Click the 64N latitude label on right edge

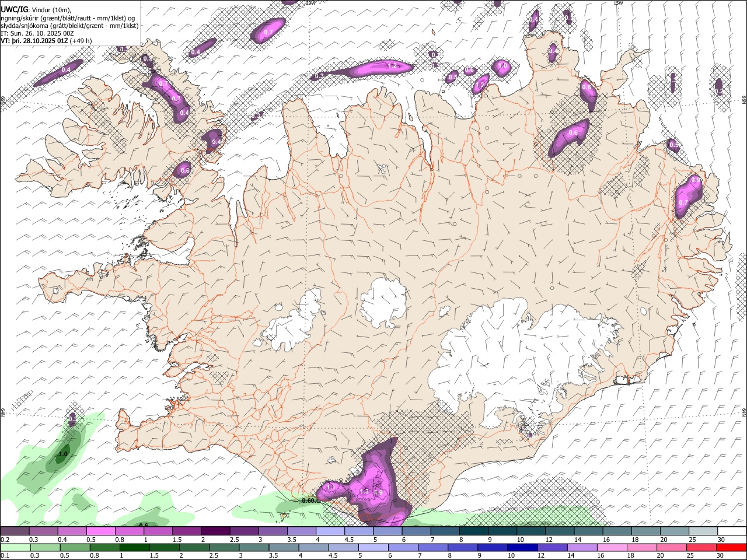(744, 412)
